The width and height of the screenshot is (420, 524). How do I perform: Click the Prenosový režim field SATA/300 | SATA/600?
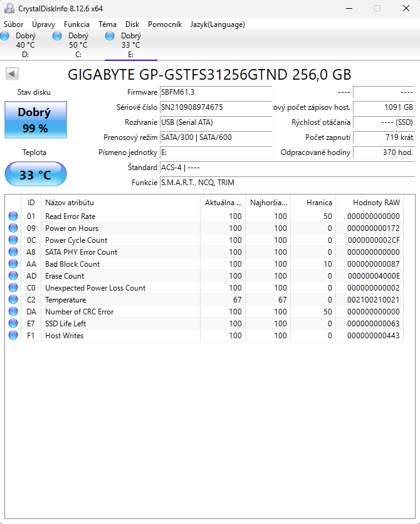[x=216, y=137]
